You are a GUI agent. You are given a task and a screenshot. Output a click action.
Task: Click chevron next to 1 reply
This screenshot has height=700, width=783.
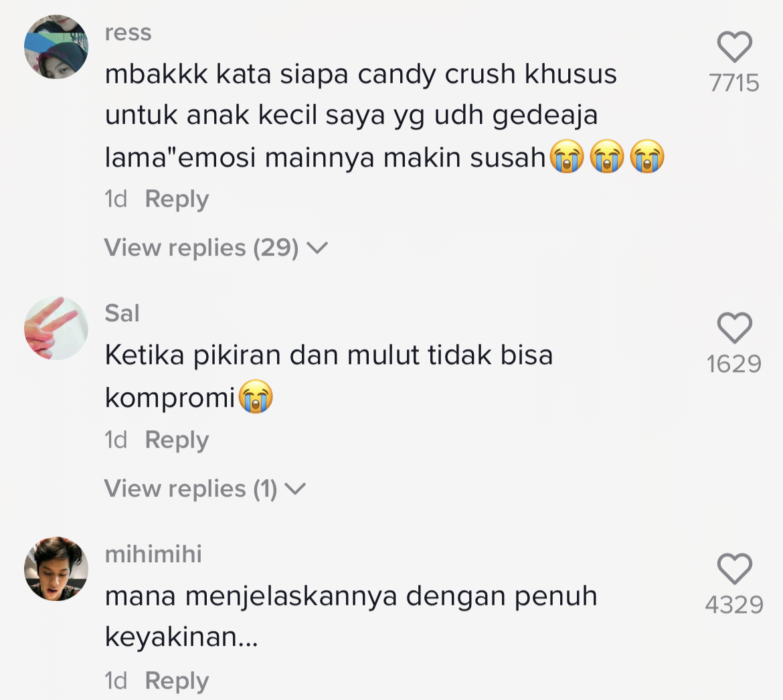tap(294, 489)
